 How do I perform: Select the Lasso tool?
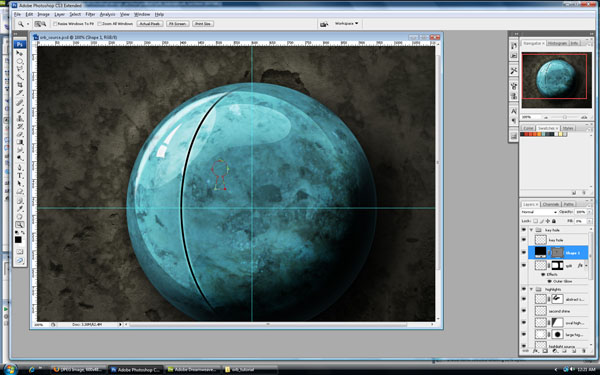pyautogui.click(x=19, y=69)
